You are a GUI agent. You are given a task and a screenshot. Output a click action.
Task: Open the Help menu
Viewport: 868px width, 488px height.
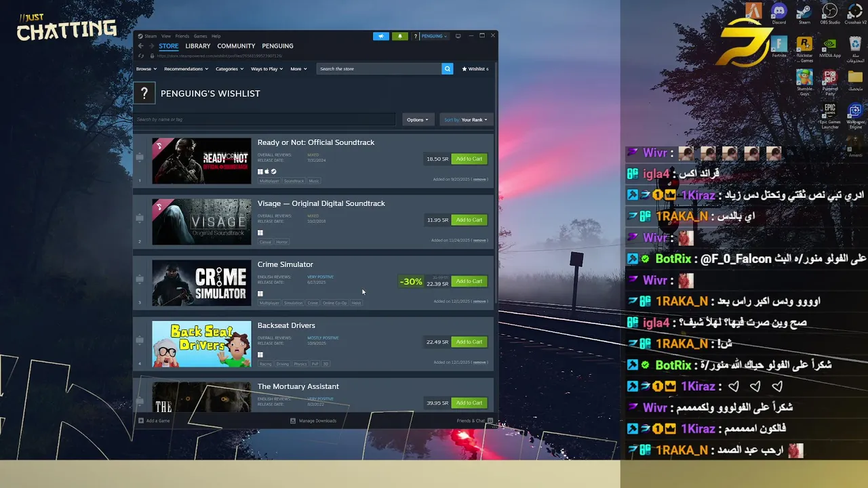[216, 36]
